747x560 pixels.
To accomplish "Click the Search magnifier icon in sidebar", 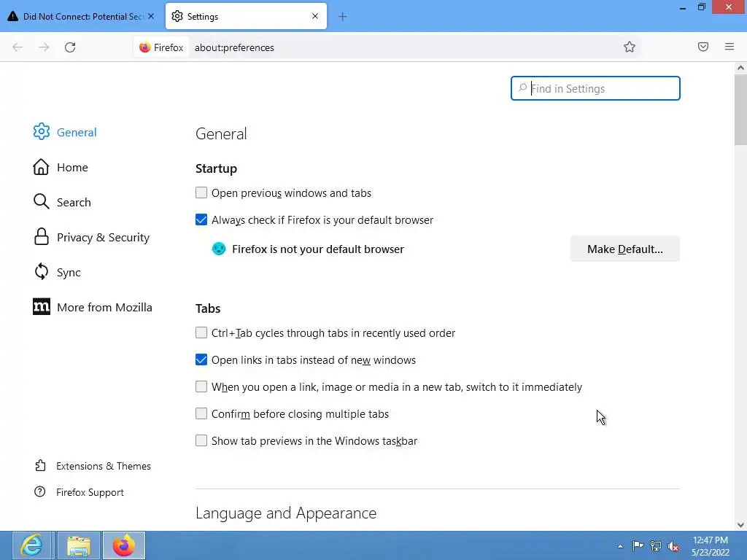I will (42, 202).
